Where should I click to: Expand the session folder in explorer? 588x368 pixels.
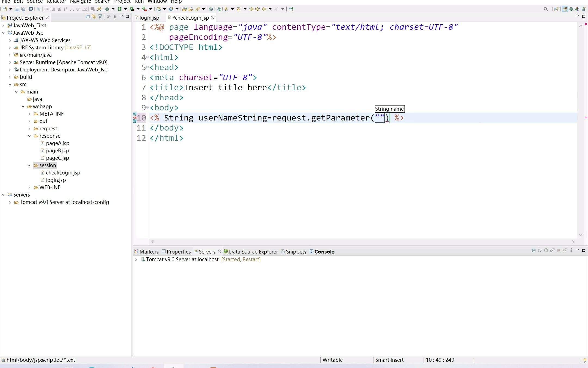click(x=30, y=165)
